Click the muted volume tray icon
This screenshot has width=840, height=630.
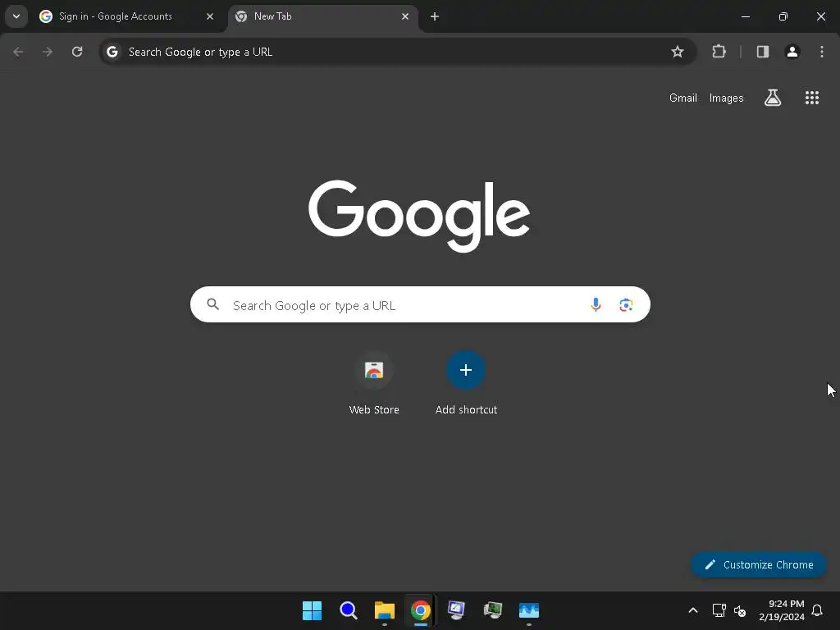click(x=740, y=610)
